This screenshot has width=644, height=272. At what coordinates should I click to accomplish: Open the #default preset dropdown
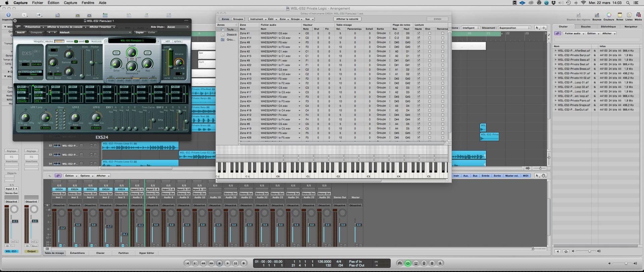point(95,33)
